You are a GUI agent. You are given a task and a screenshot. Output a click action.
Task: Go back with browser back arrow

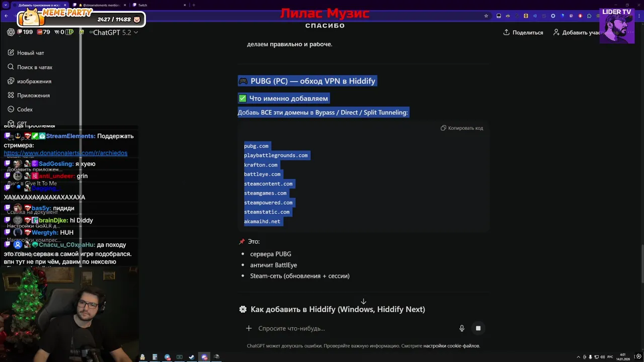point(7,16)
